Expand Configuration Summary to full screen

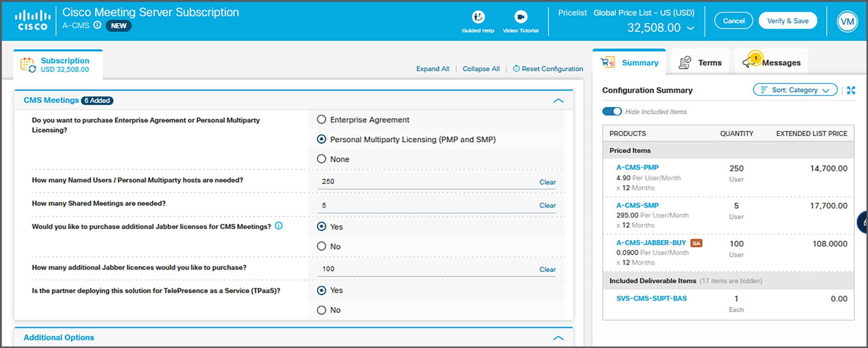click(x=851, y=90)
